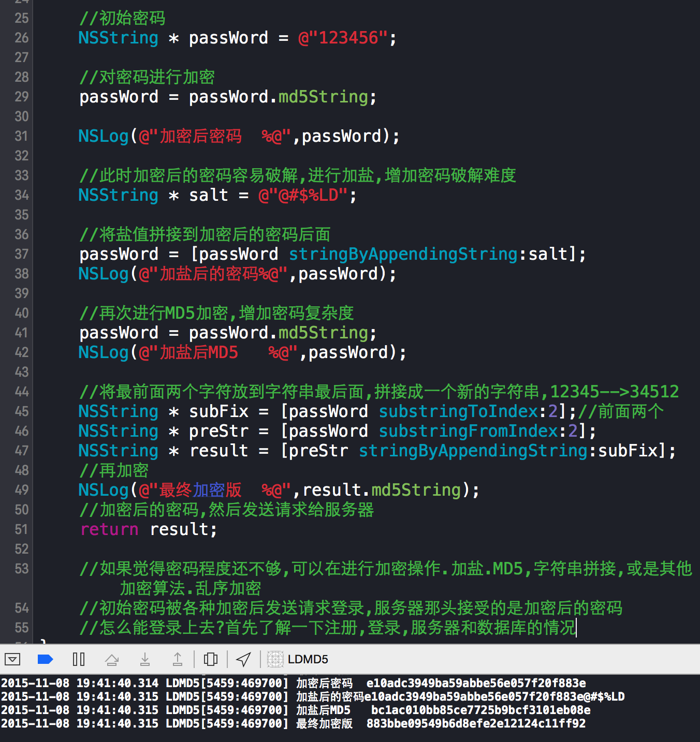
Task: Click console line containing 加盐后的密码
Action: click(x=313, y=696)
